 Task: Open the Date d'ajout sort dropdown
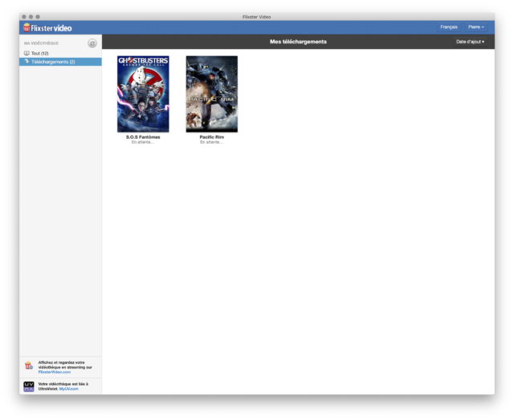470,42
